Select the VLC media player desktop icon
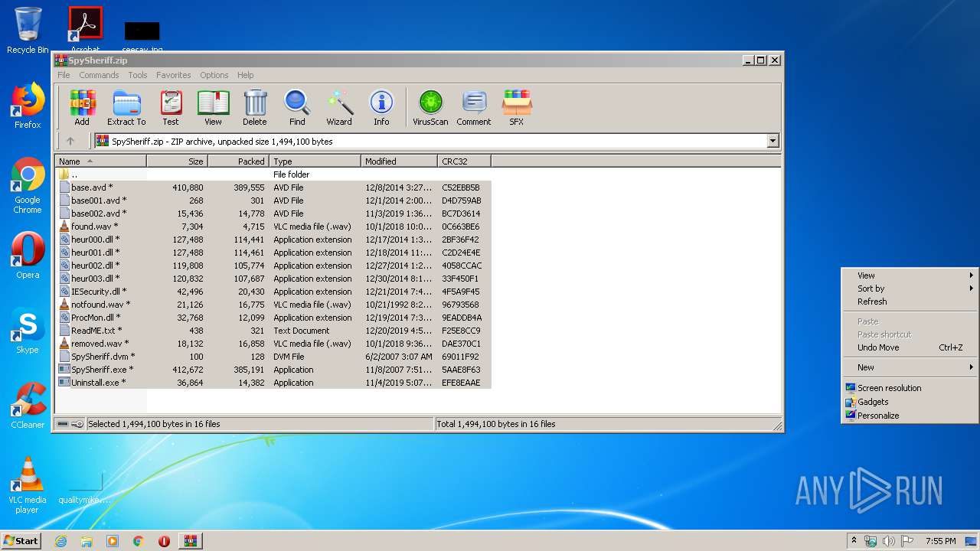 click(28, 485)
